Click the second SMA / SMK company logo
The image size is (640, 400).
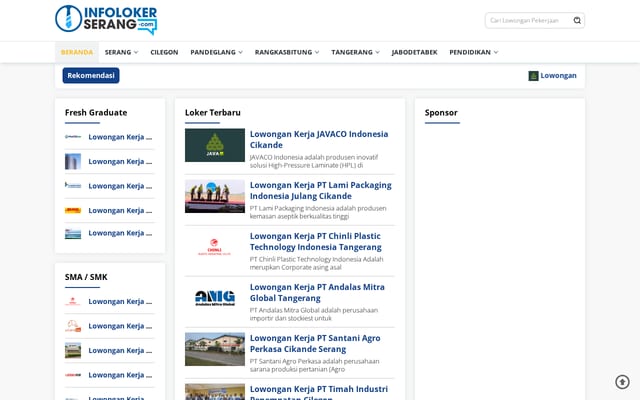73,326
